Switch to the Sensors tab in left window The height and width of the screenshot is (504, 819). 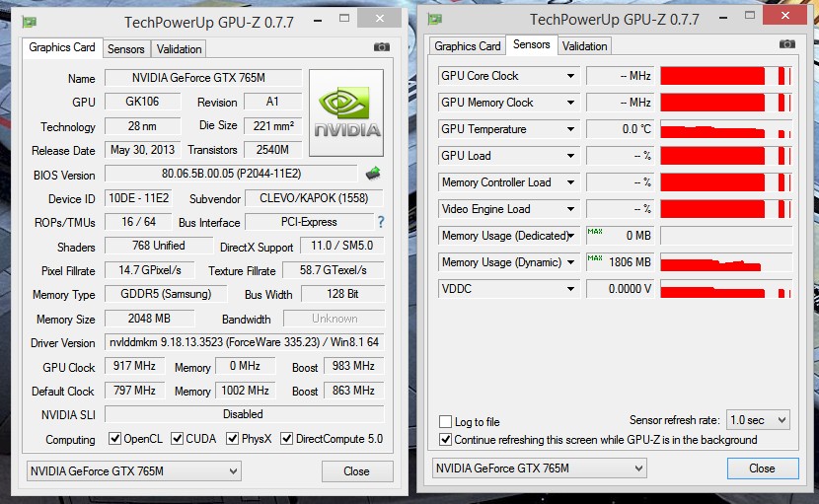pyautogui.click(x=126, y=49)
